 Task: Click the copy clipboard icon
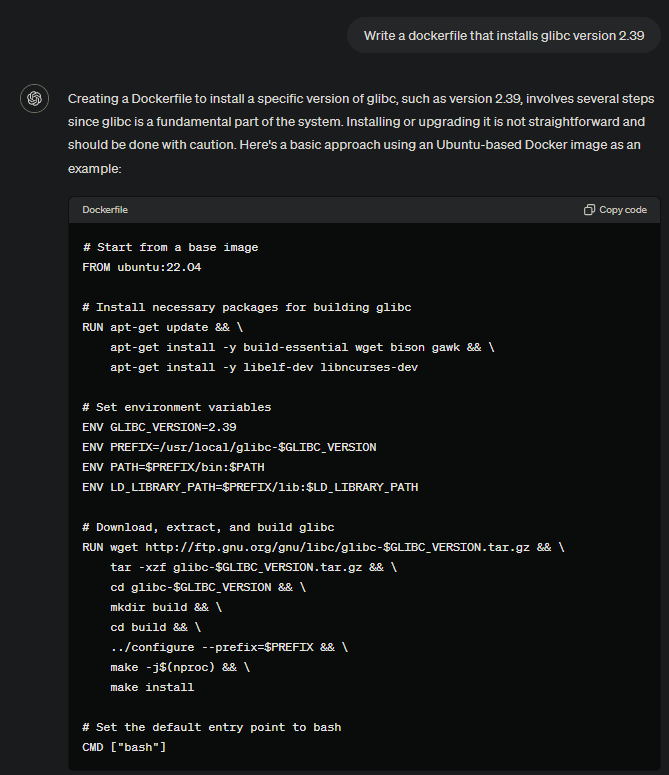[x=589, y=210]
